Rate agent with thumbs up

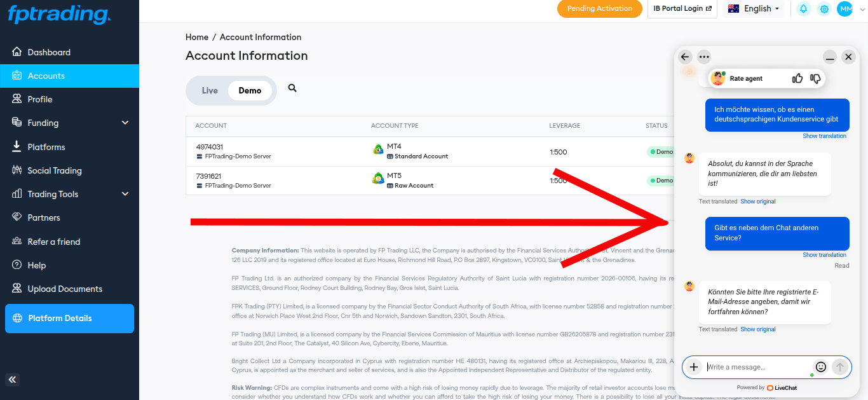[x=797, y=78]
